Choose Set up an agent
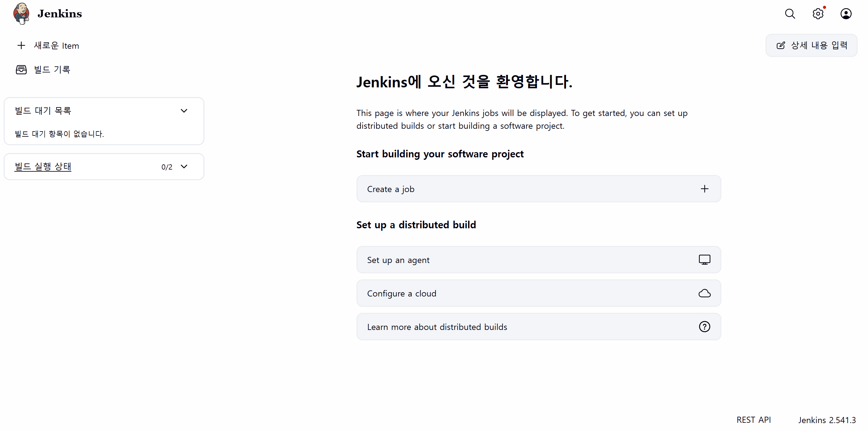Viewport: 868px width, 431px height. point(538,260)
